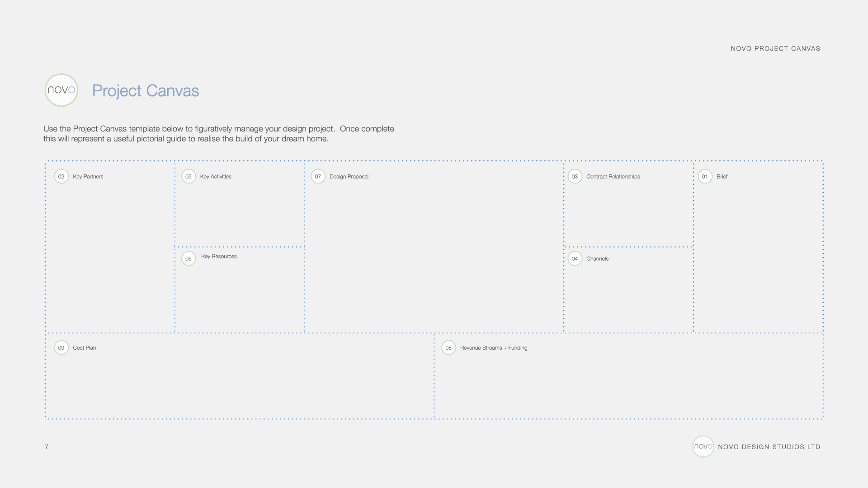Click the small Novo logo in footer
The width and height of the screenshot is (868, 488).
[x=703, y=446]
